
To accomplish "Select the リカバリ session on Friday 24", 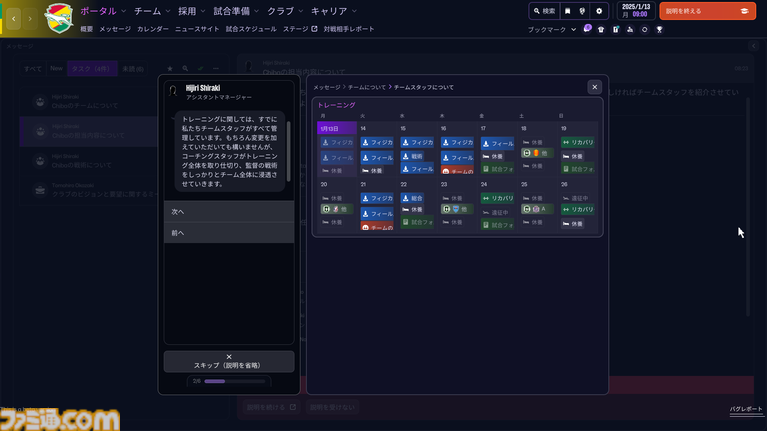I will click(x=496, y=199).
